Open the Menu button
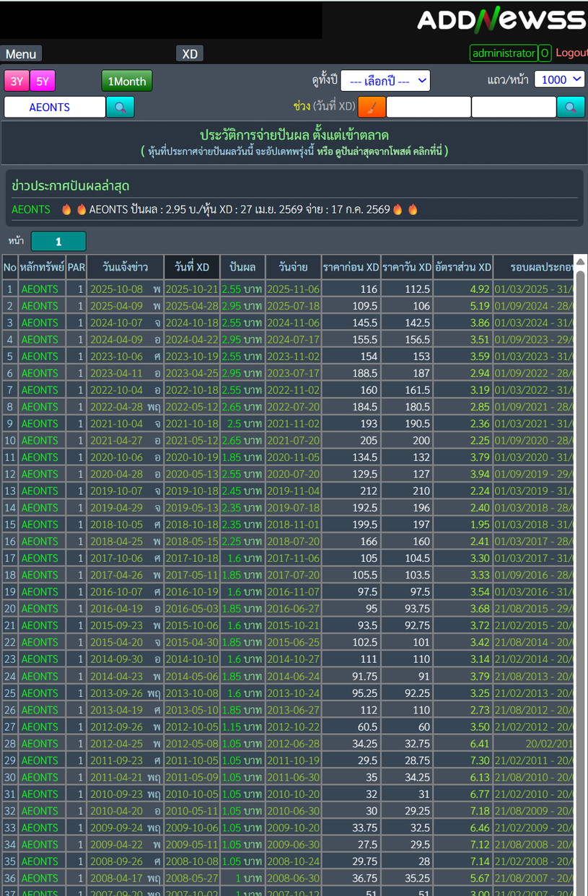The width and height of the screenshot is (588, 896). coord(21,54)
